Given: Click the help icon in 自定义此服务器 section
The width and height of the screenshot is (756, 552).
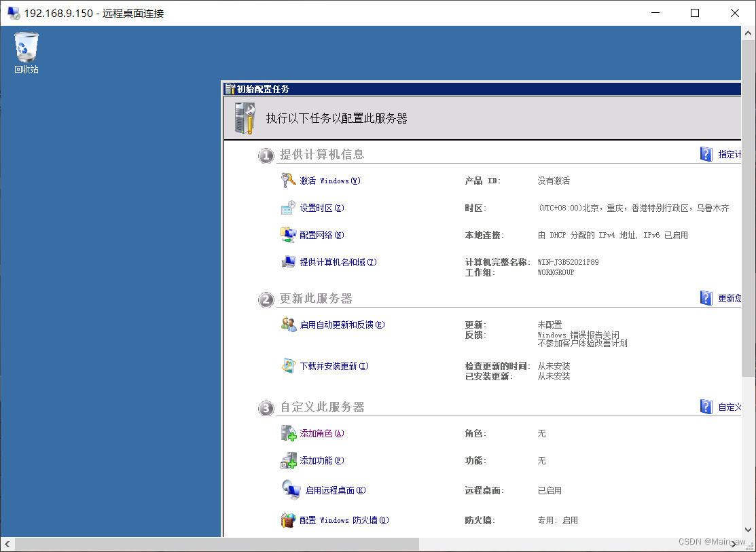Looking at the screenshot, I should coord(706,407).
